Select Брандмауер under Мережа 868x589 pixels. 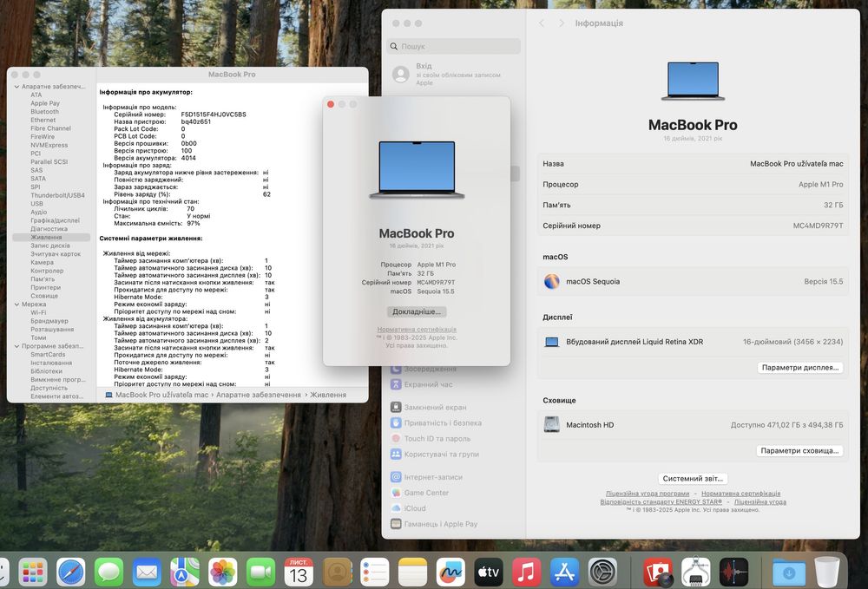coord(49,321)
